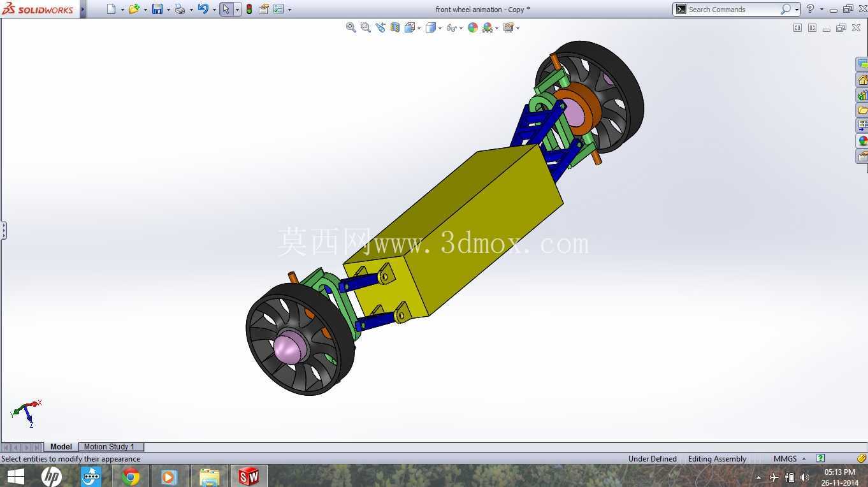Expand the Undo history dropdown
This screenshot has height=487, width=868.
(x=214, y=10)
